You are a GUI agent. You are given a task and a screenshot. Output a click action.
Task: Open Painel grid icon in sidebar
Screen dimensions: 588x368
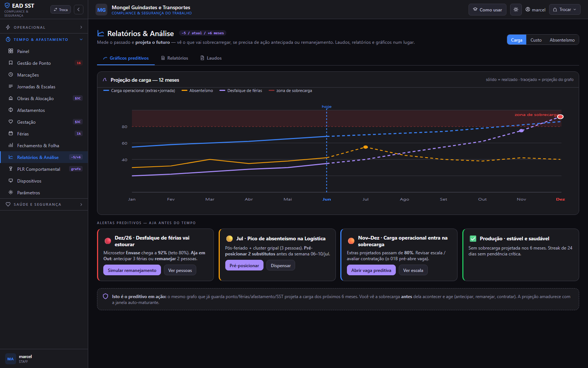click(x=11, y=51)
